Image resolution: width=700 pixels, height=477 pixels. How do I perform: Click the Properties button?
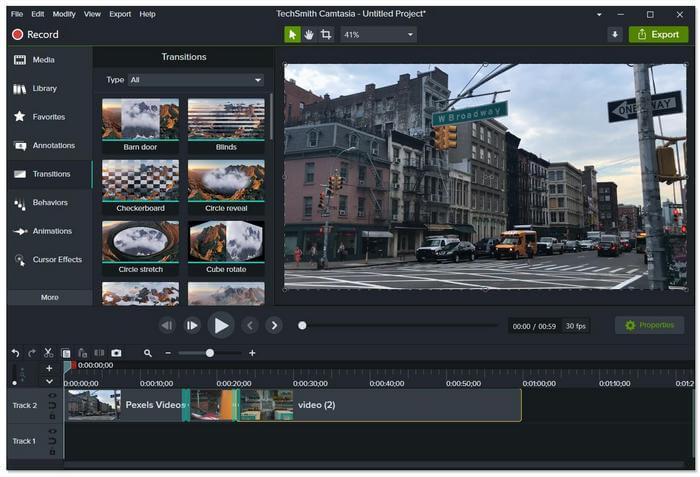coord(649,325)
